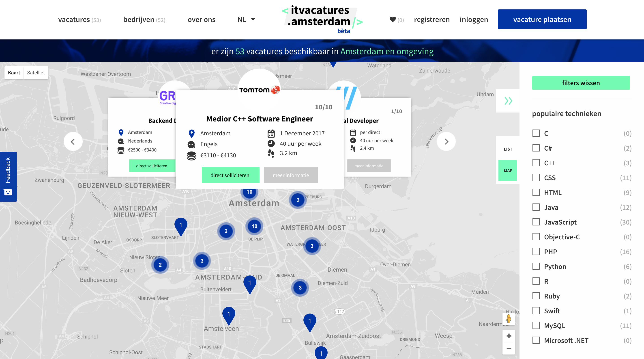
Task: Click the inloggen link
Action: [x=474, y=19]
